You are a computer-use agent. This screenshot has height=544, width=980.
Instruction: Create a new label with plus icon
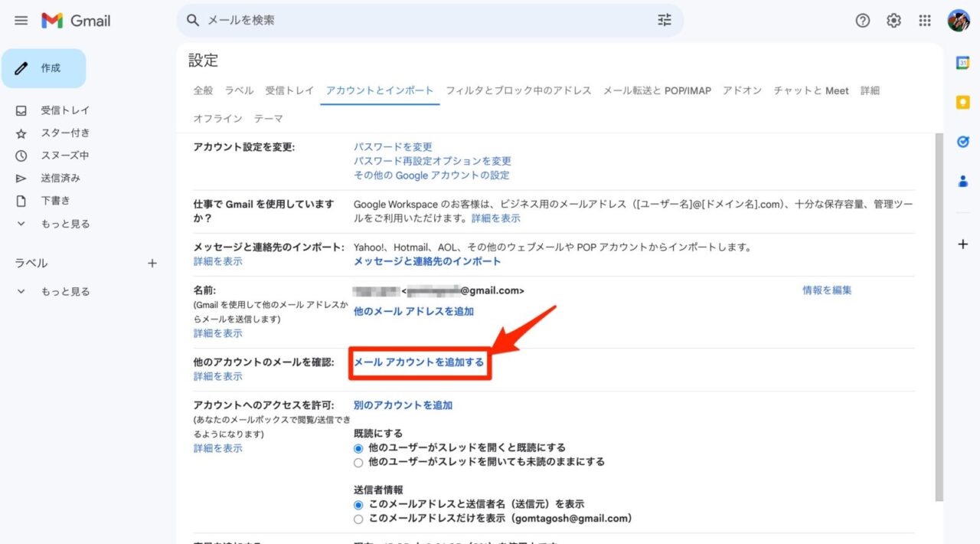[152, 264]
